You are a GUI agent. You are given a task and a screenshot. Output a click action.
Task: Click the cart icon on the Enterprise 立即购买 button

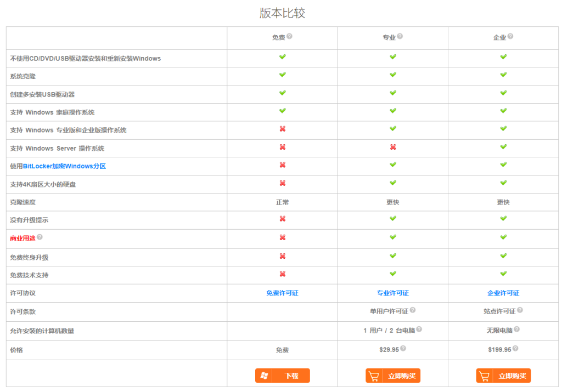pos(485,376)
